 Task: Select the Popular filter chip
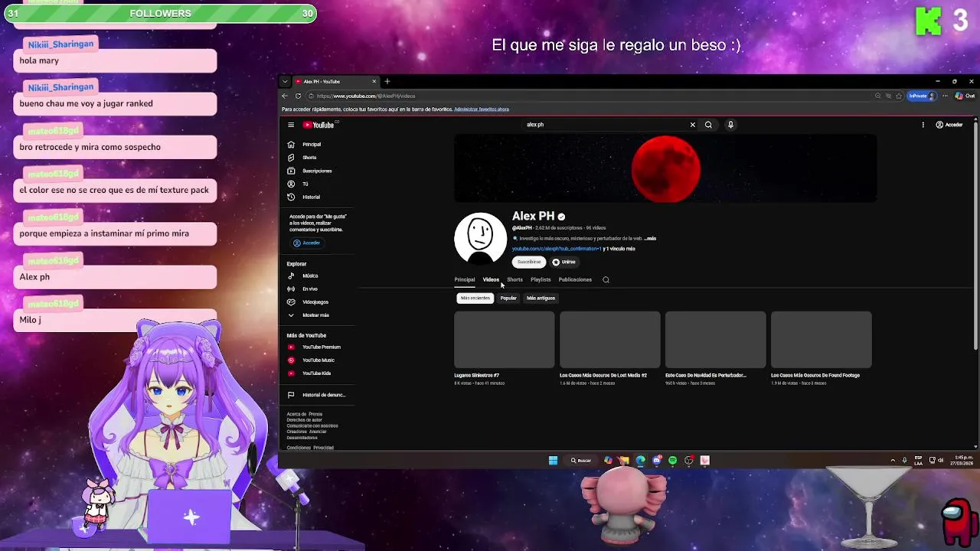pyautogui.click(x=508, y=298)
